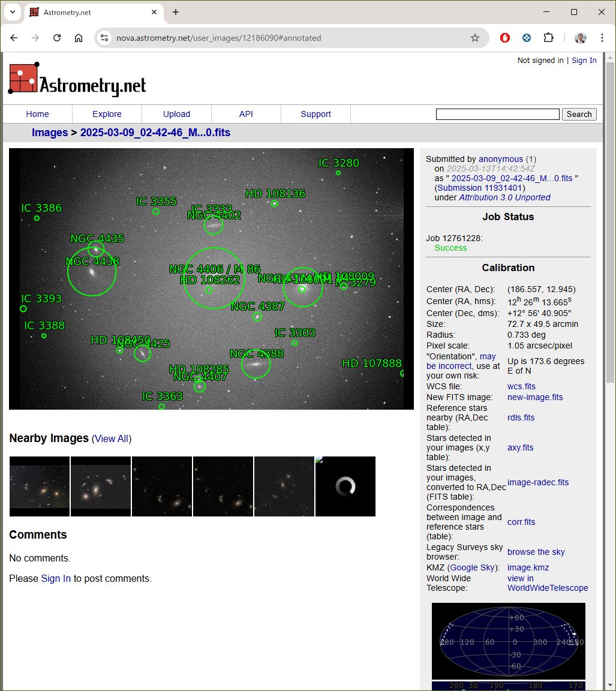Click the Astrometry.net logo
616x691 pixels.
pyautogui.click(x=77, y=79)
